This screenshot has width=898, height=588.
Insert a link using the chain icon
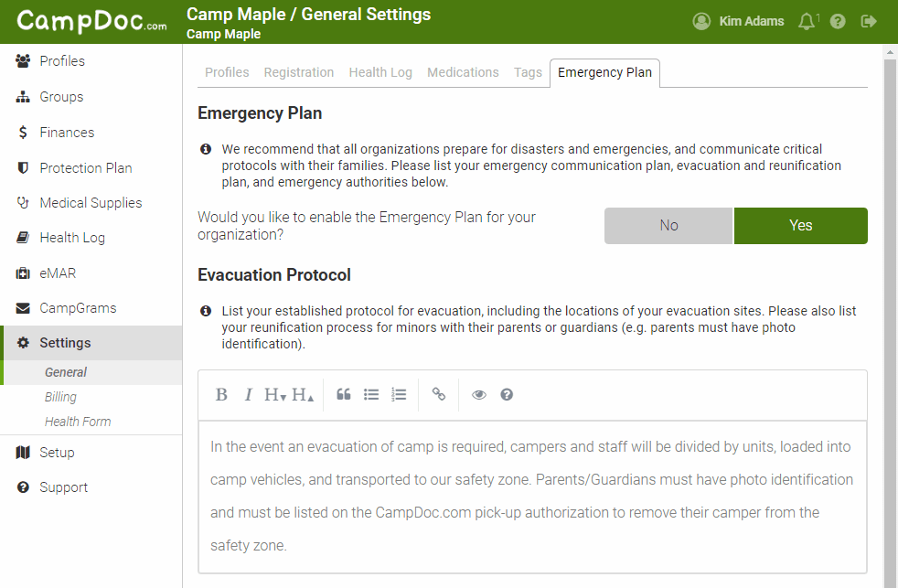(x=439, y=394)
